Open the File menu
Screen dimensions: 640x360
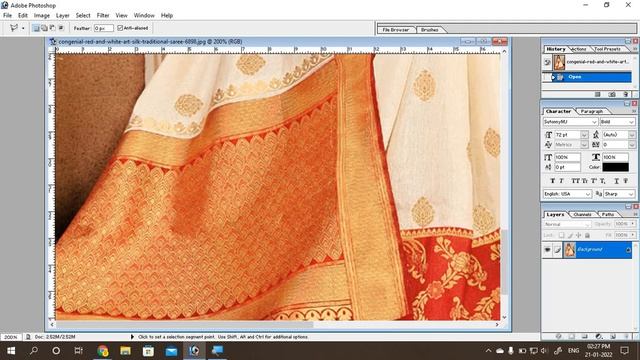(x=7, y=15)
